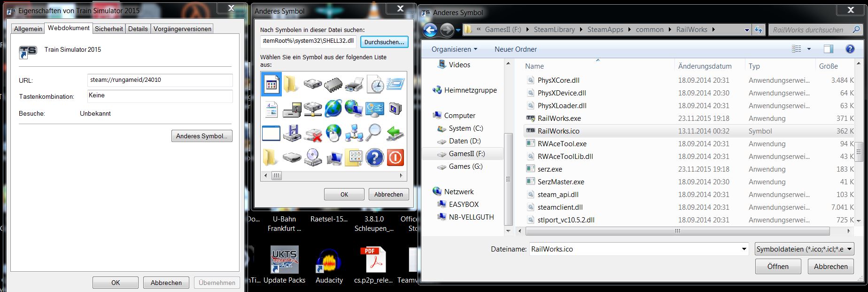Click the URL input field

160,80
